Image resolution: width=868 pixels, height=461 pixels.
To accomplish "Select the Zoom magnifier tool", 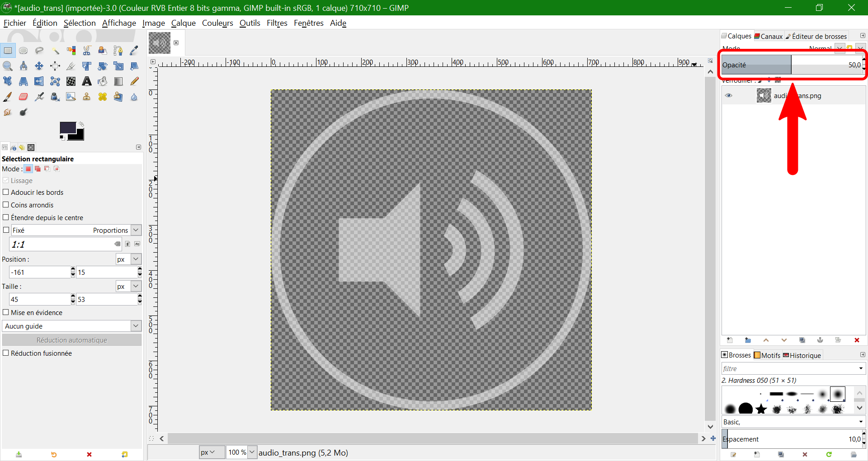I will [8, 66].
